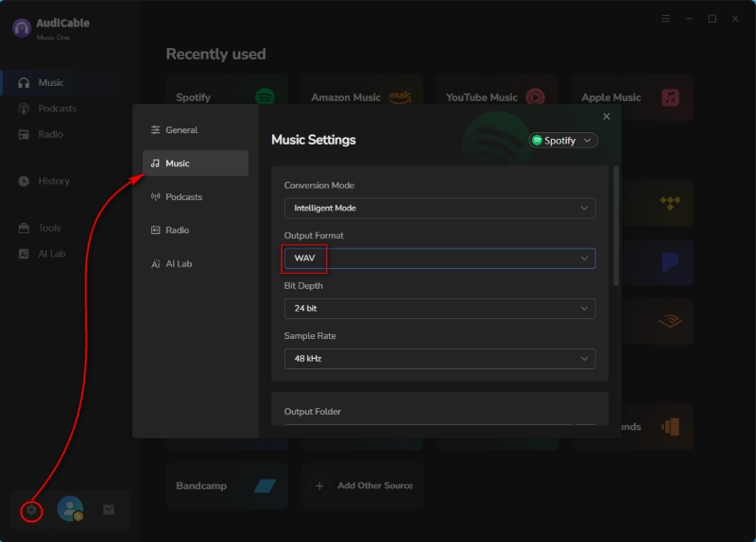Click the AI icon in dialog
Viewport: 756px width, 542px height.
click(x=155, y=264)
